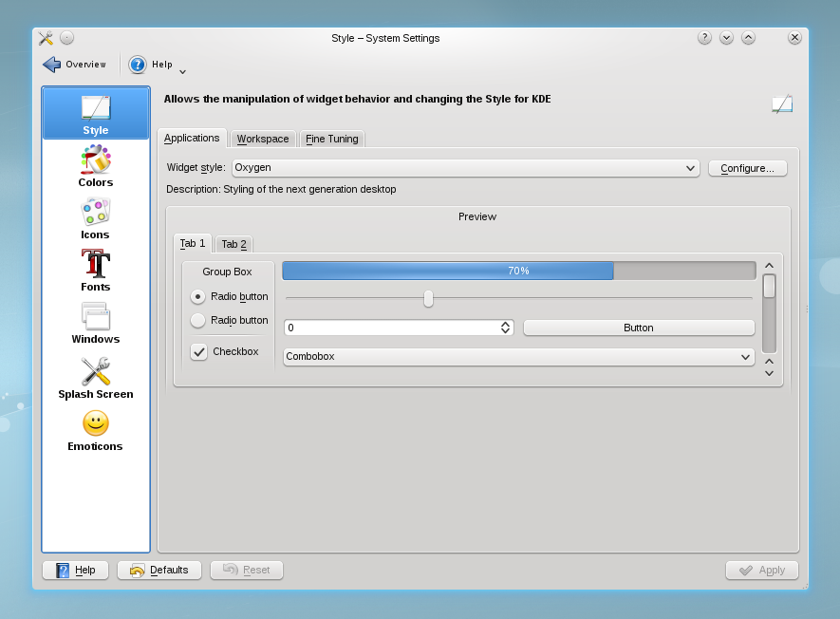Select the first Radio button
The width and height of the screenshot is (840, 619).
tap(198, 296)
